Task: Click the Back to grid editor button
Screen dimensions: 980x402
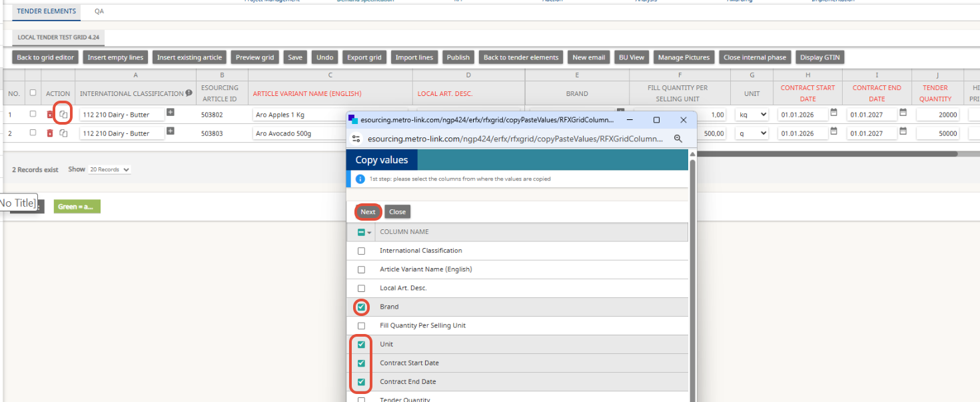Action: [x=45, y=57]
